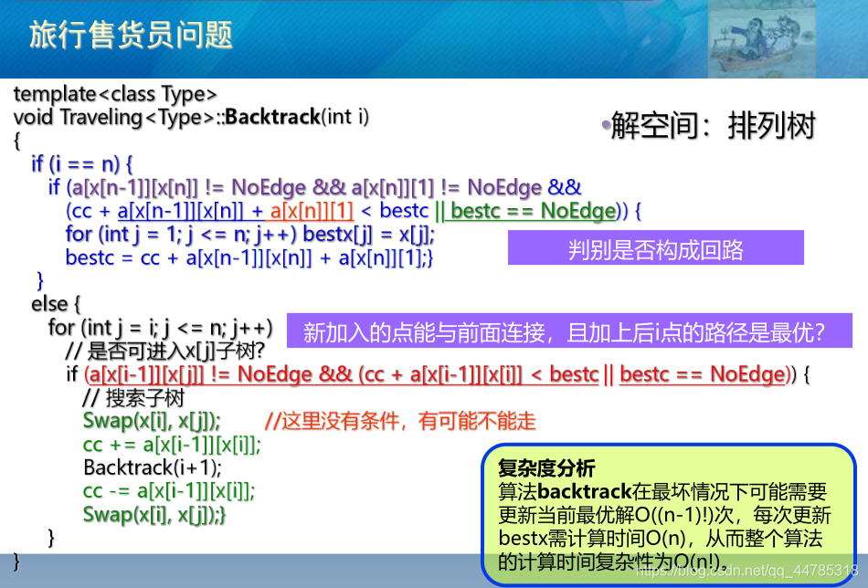Click the red comment //这里没有条件，有可能不能走

point(400,421)
